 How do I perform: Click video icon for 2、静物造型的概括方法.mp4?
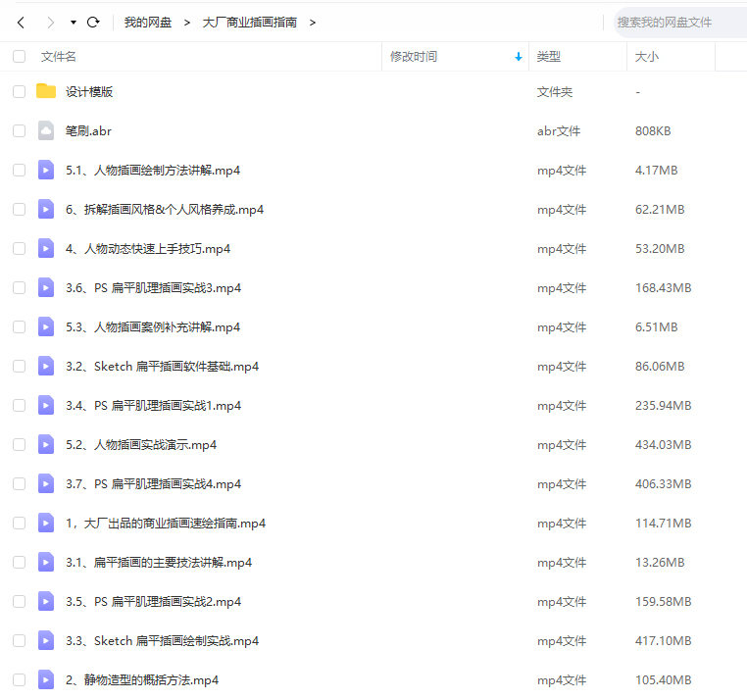coord(46,679)
